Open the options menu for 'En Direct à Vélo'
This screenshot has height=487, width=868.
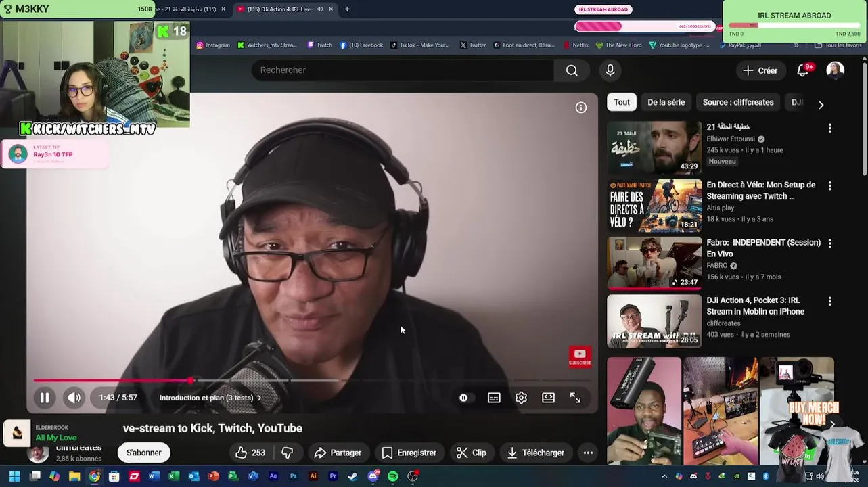tap(830, 185)
